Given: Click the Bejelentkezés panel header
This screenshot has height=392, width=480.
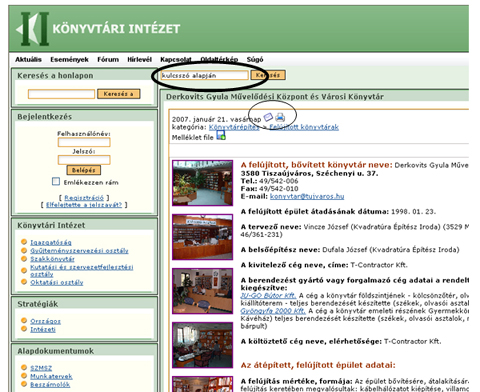Looking at the screenshot, I should 45,116.
